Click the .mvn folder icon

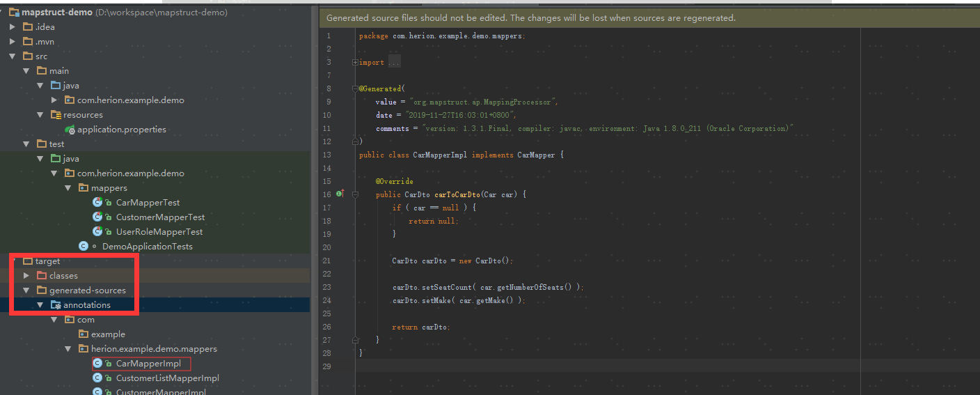[x=28, y=42]
